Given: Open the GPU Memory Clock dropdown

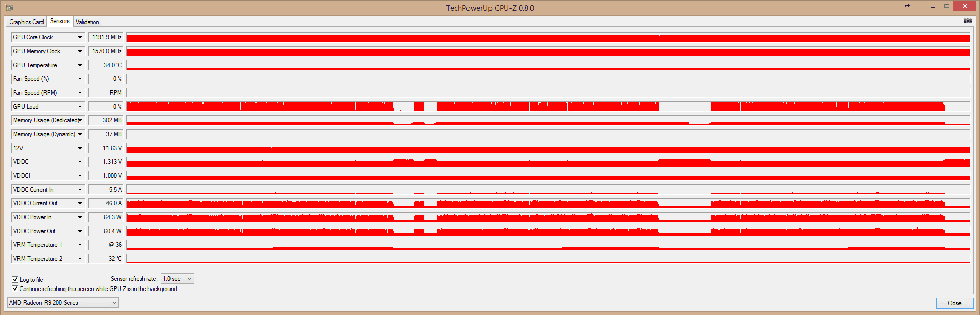Looking at the screenshot, I should pos(48,51).
